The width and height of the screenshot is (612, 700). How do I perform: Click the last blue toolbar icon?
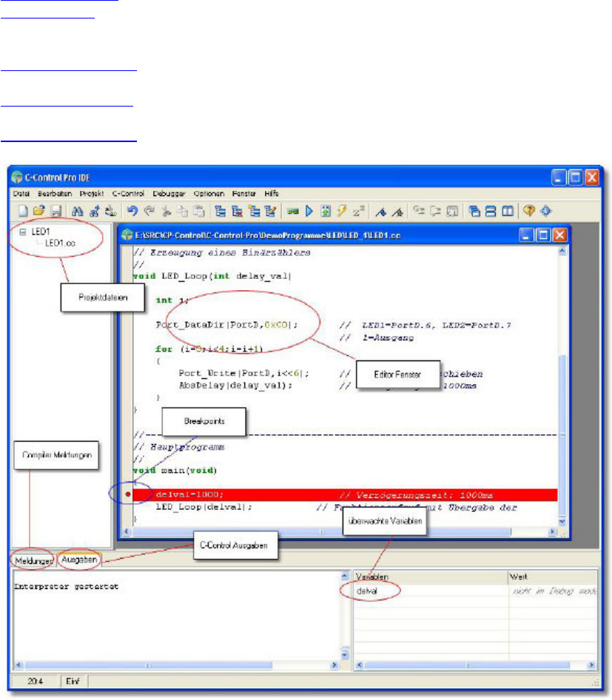point(546,211)
